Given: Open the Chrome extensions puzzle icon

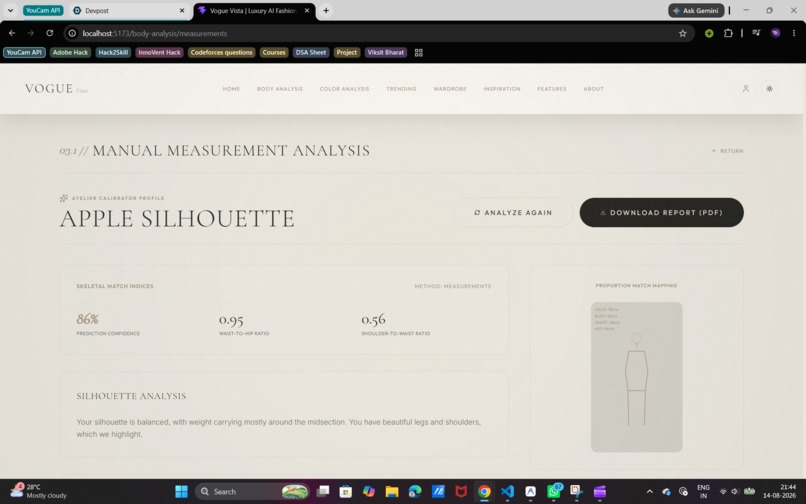Looking at the screenshot, I should click(728, 33).
